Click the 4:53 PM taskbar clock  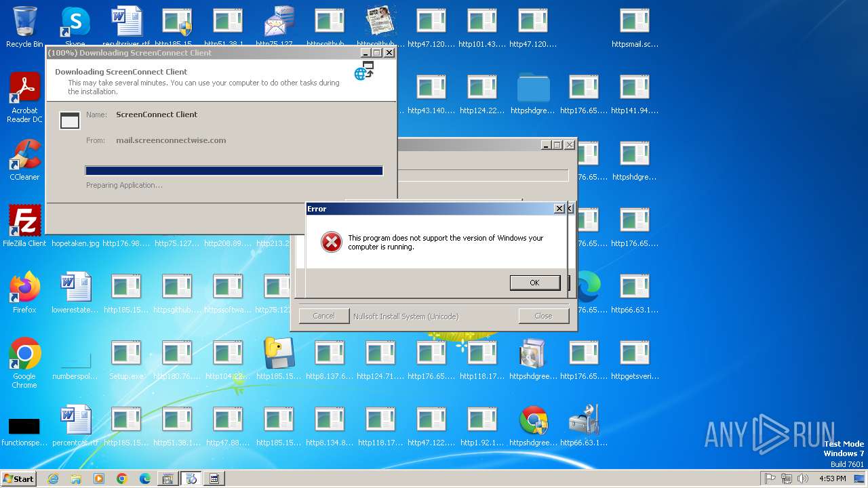coord(832,479)
